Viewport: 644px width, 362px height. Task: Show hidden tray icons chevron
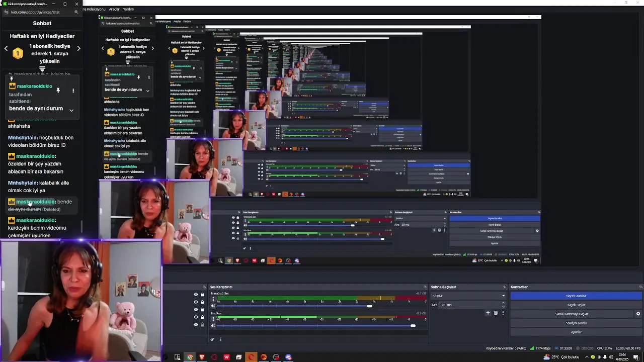[587, 357]
